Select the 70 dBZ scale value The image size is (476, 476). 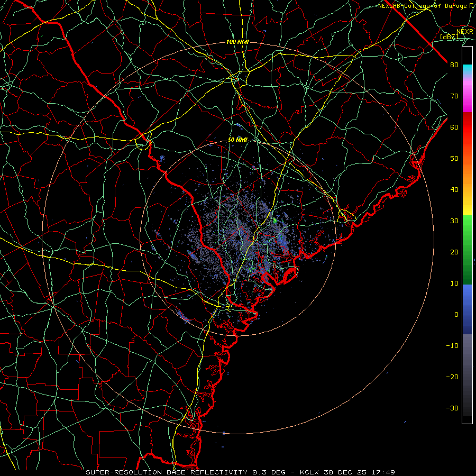pos(454,96)
